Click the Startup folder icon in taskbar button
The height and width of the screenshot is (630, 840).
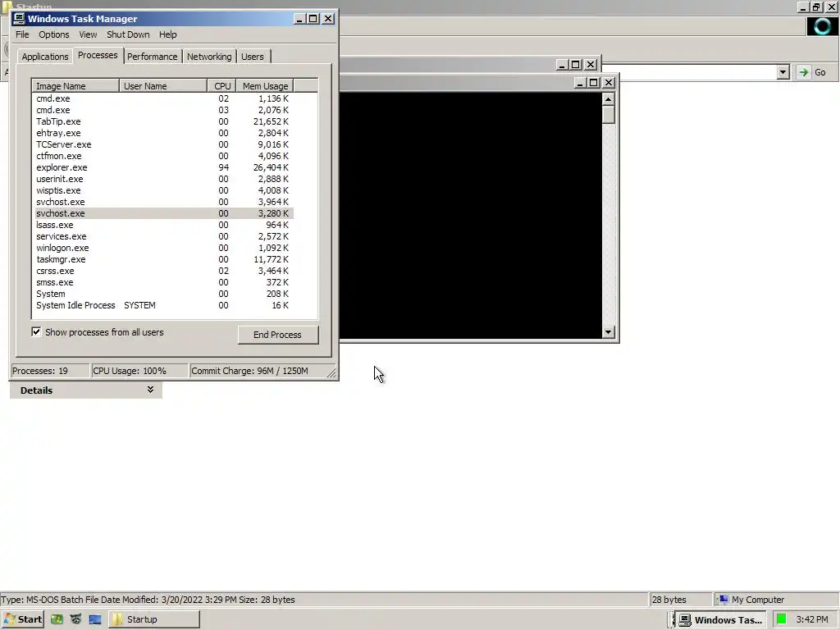[117, 619]
